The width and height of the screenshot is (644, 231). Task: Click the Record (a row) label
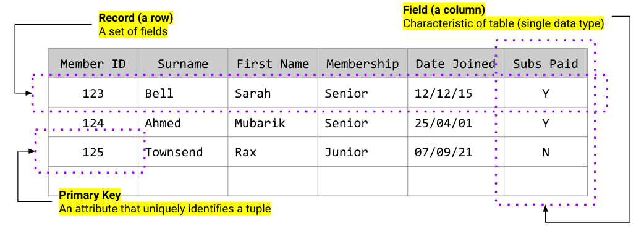[x=136, y=18]
